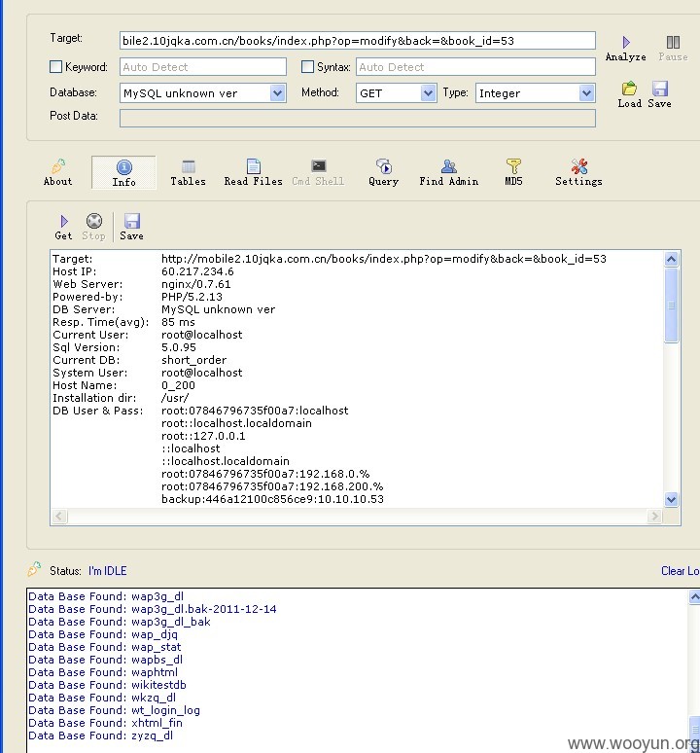Select the Current DB value short_order

(x=193, y=360)
